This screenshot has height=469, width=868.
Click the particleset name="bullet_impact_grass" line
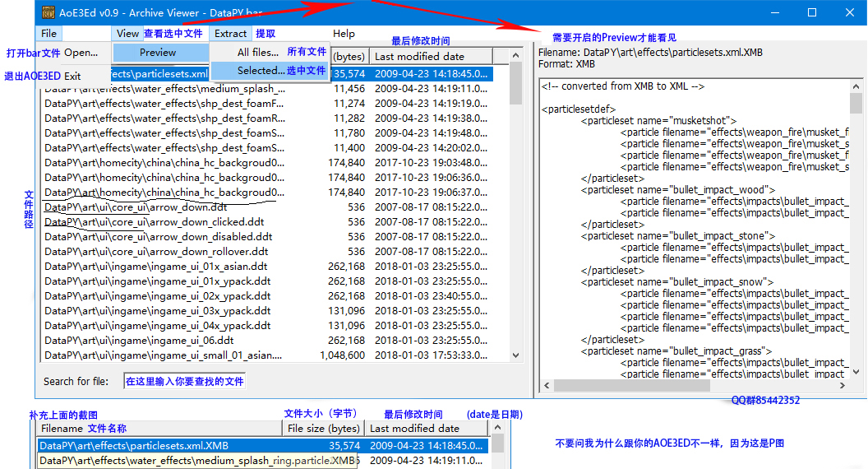pos(676,351)
